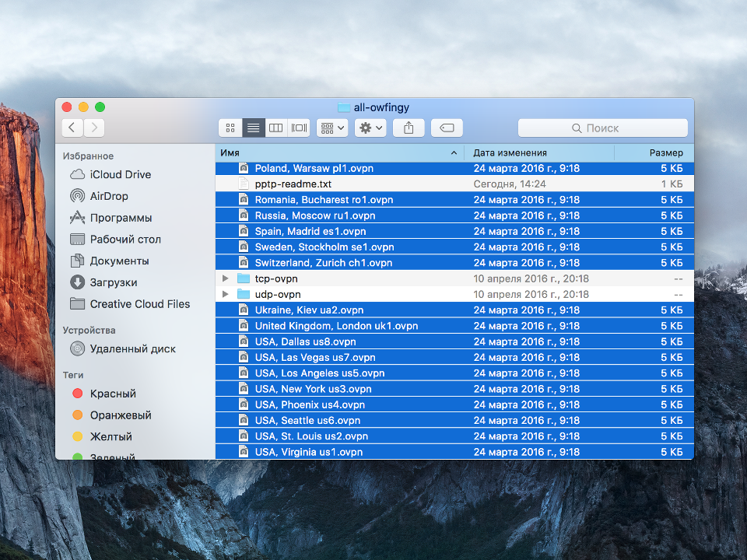
Task: Expand the udp-ovpn folder triangle
Action: click(226, 294)
